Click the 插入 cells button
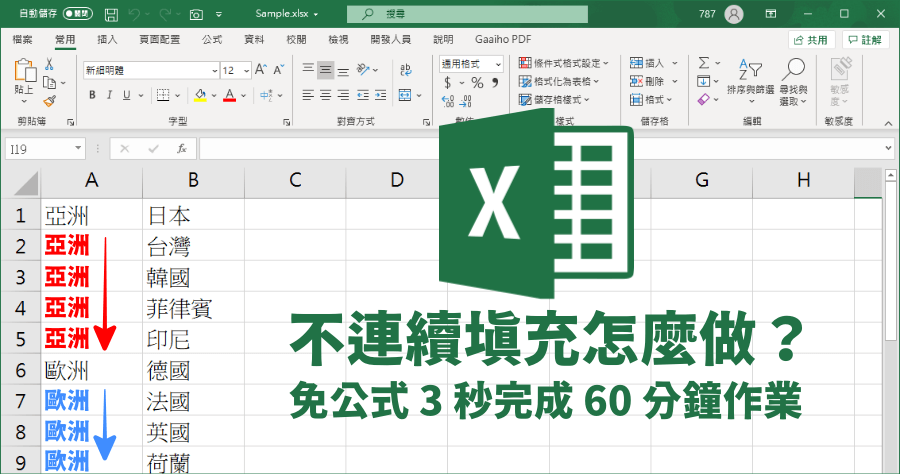The height and width of the screenshot is (474, 900). pos(647,63)
